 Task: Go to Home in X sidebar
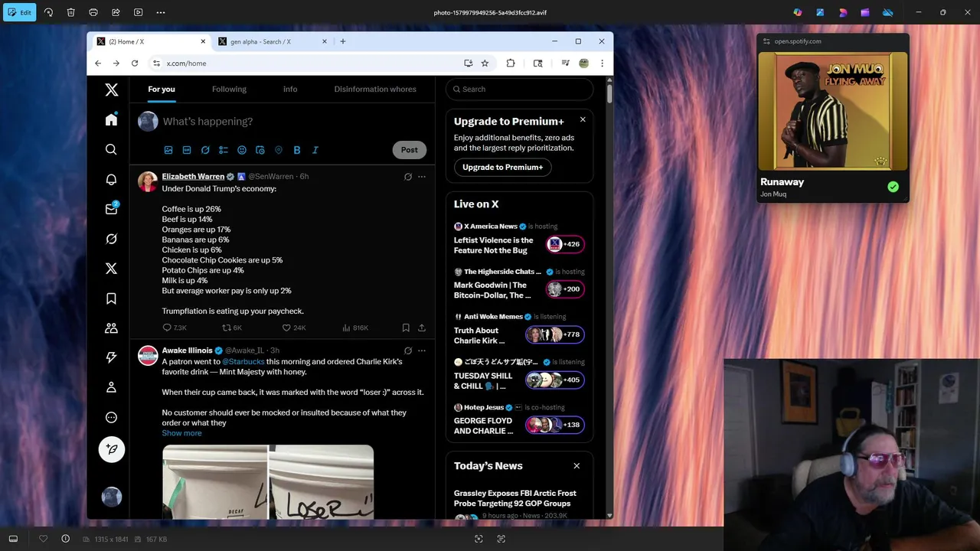click(112, 119)
